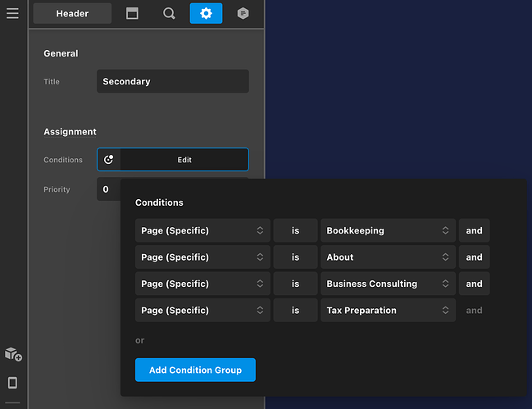Open the layout outline panel icon
The image size is (532, 409).
click(x=132, y=14)
